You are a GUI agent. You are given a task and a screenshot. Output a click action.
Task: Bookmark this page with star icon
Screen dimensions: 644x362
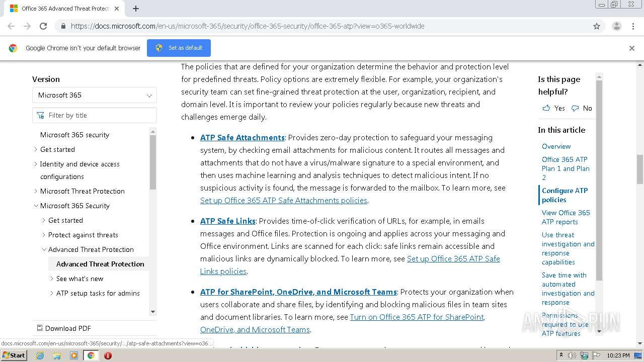point(597,26)
